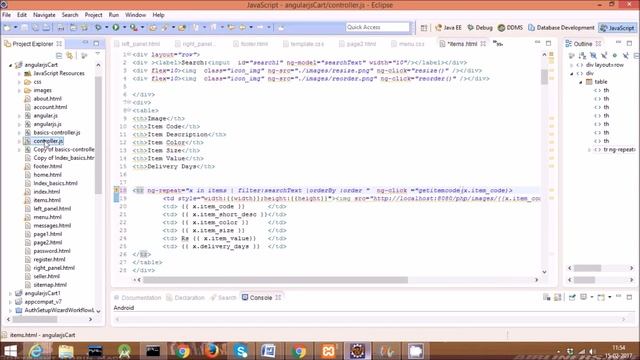Minimize the Project Explorer view
Screen dimensions: 640x360
coord(85,43)
